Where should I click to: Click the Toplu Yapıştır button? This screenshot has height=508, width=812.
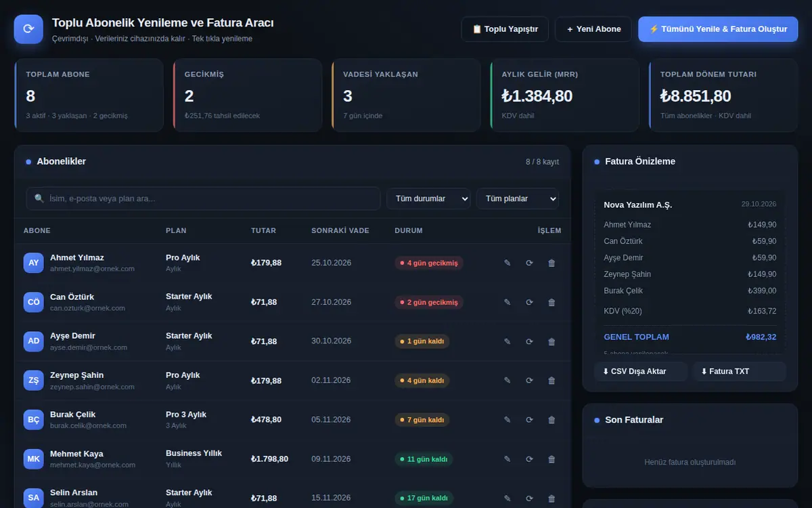[x=505, y=29]
